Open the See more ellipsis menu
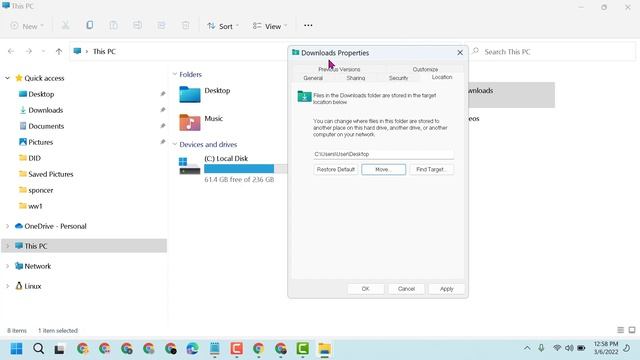 tap(308, 25)
